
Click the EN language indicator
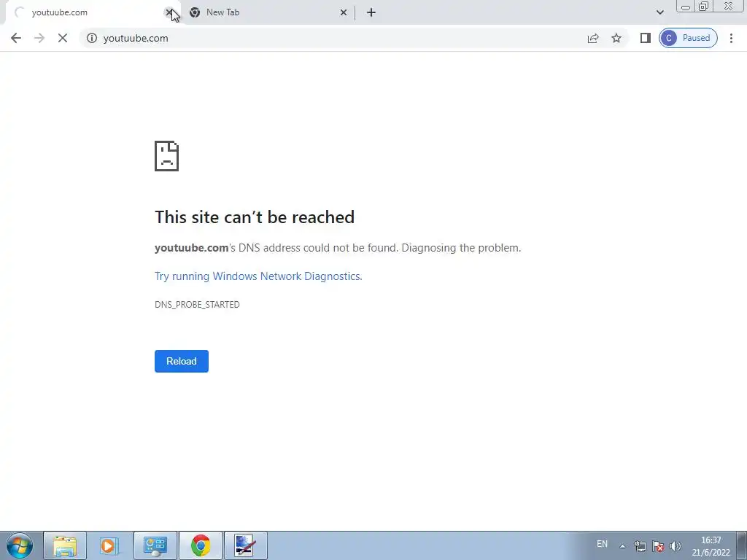[x=602, y=544]
